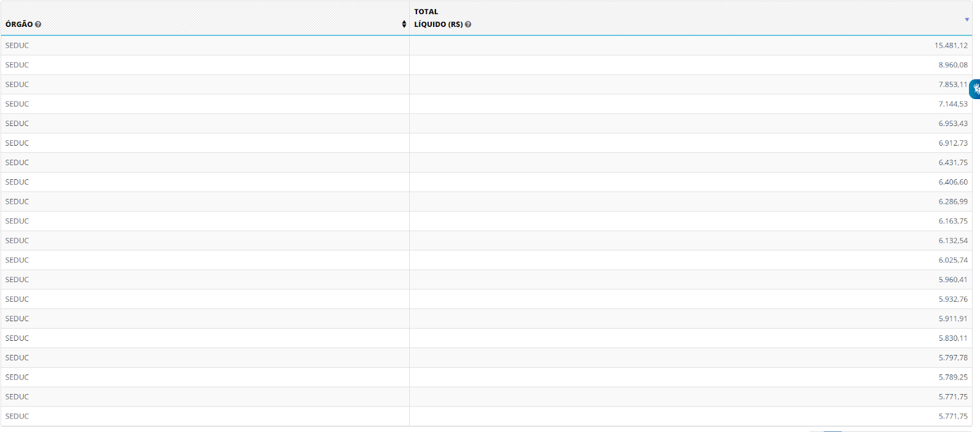The width and height of the screenshot is (980, 432).
Task: Select the value 5.932,76
Action: pos(953,299)
